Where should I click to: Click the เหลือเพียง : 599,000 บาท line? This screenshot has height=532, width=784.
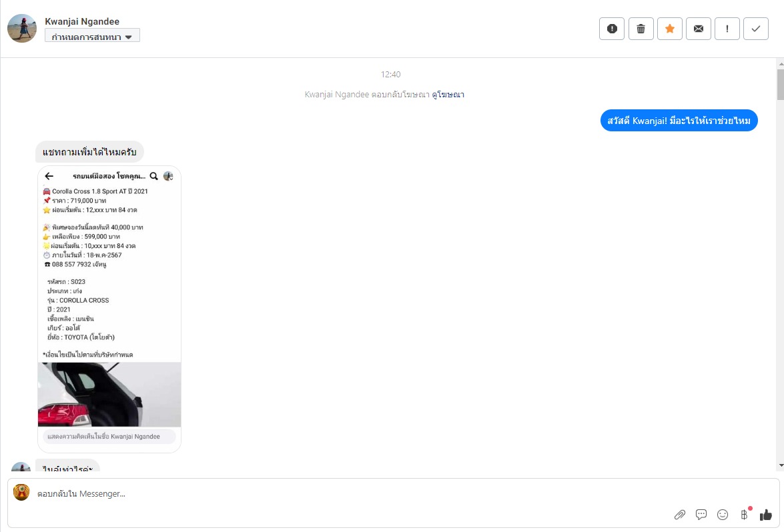pos(81,236)
